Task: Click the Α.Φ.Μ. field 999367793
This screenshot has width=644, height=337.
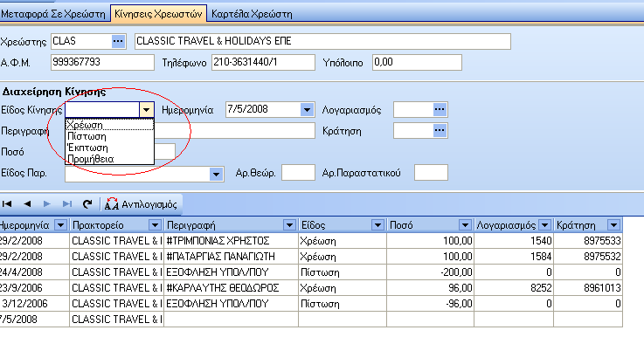Action: coord(102,62)
